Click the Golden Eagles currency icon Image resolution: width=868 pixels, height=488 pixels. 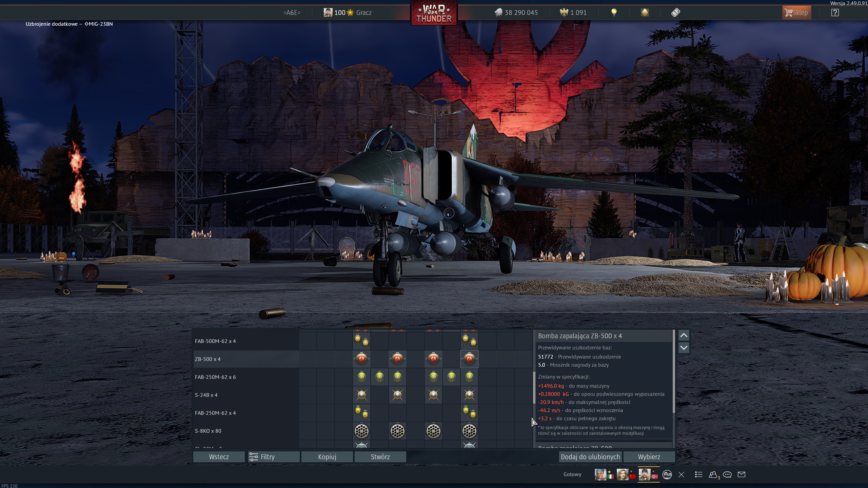pos(564,13)
